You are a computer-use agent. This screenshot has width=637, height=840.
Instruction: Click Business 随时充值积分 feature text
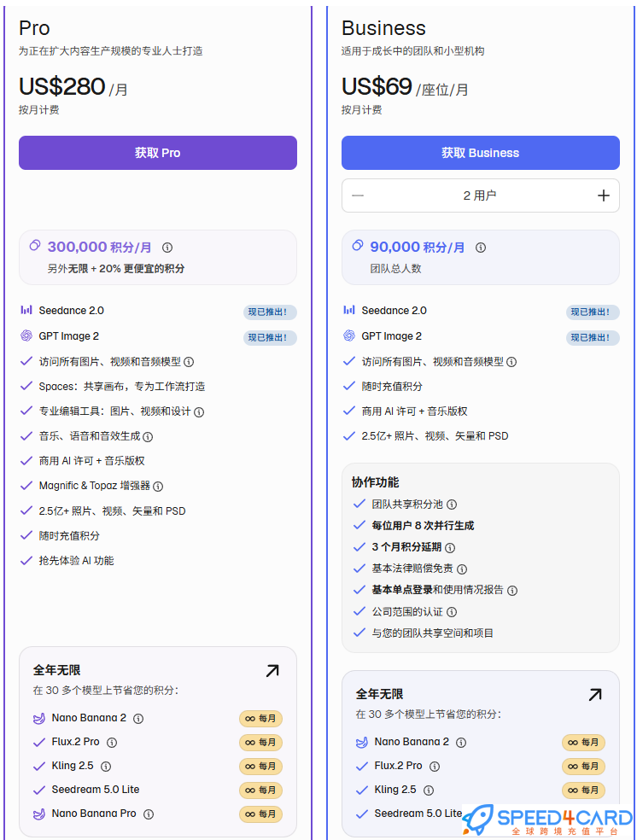pyautogui.click(x=392, y=386)
